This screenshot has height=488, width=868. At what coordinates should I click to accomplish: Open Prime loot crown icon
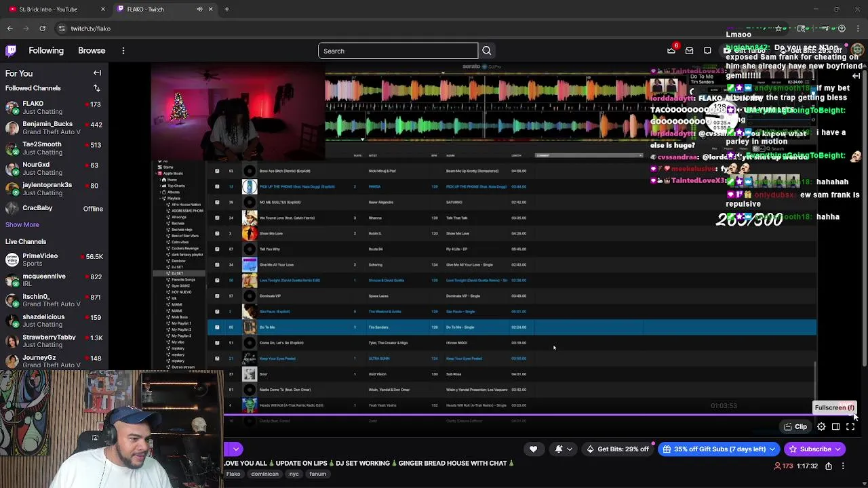[671, 51]
